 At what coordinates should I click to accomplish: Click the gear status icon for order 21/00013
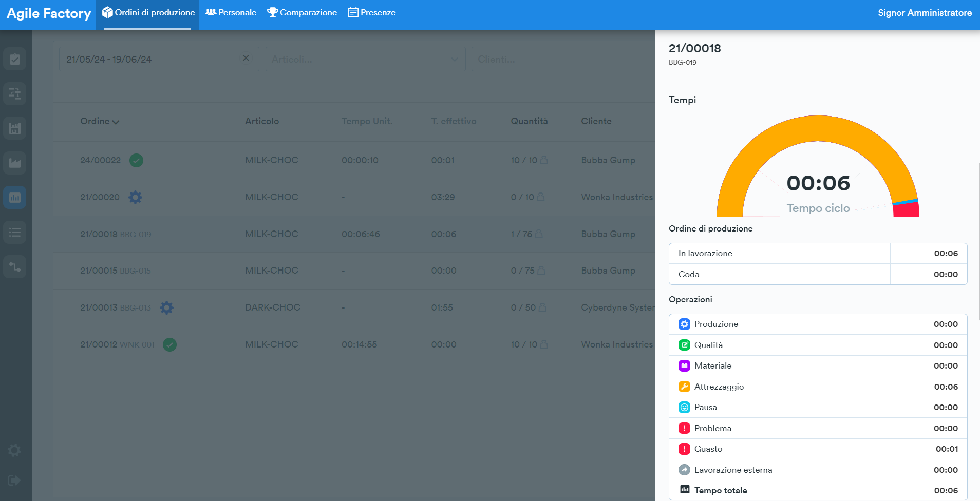coord(166,307)
